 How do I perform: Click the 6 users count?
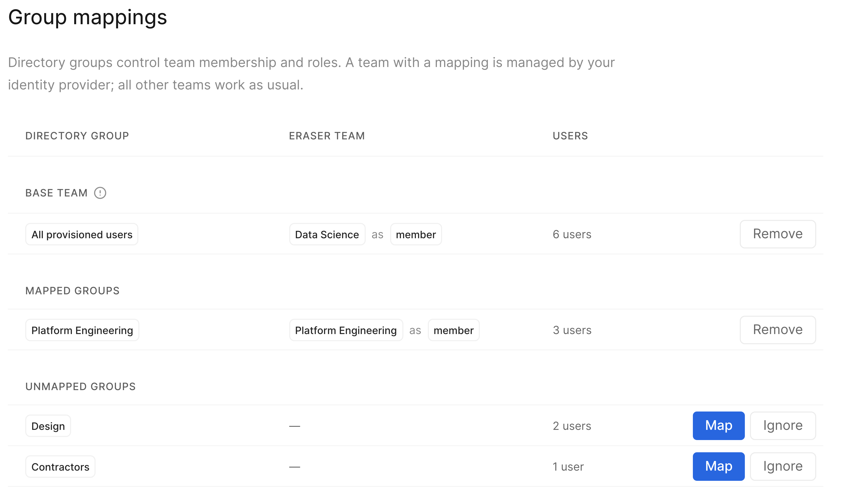point(572,234)
